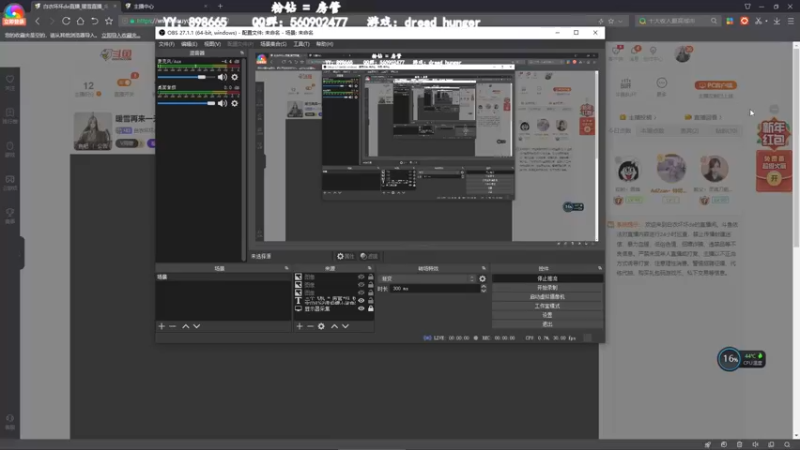Open the 文件(F) menu in OBS

point(166,44)
